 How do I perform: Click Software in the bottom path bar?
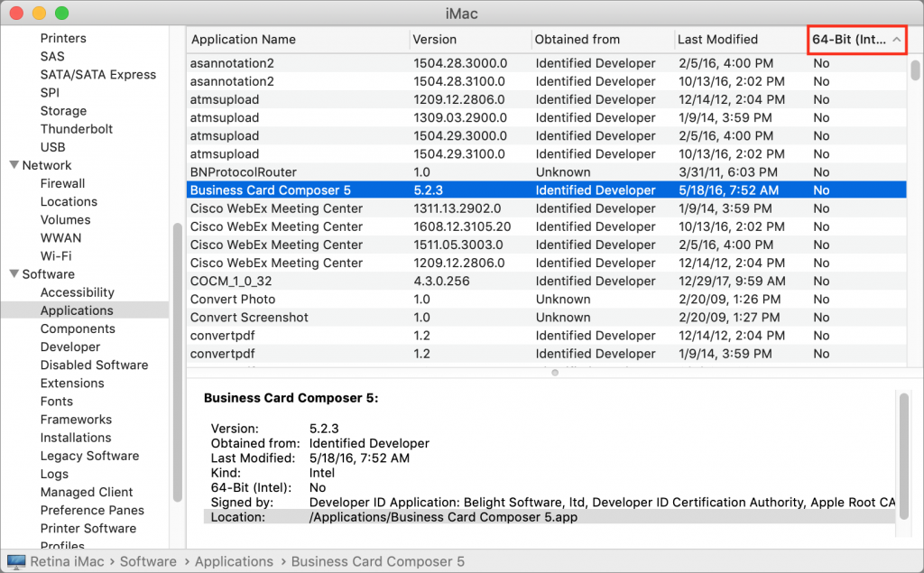[148, 562]
